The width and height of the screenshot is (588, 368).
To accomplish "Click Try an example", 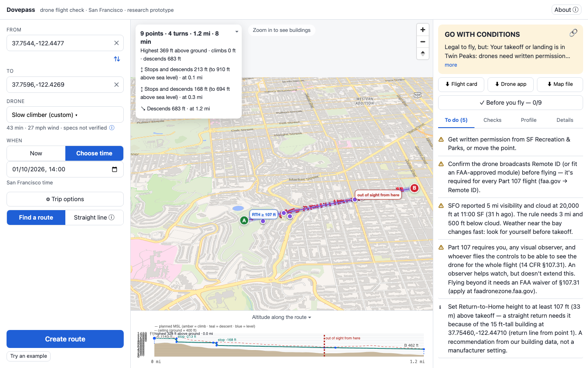I will coord(29,356).
